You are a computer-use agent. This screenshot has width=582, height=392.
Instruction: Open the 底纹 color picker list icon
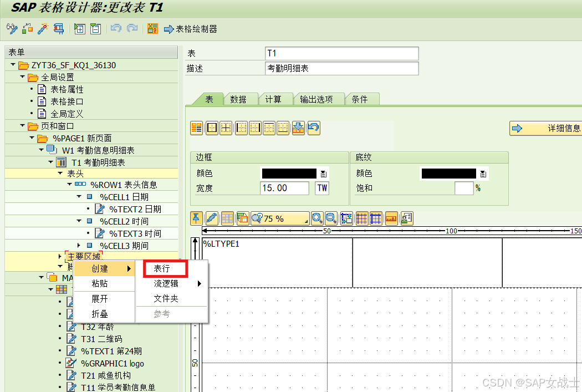pyautogui.click(x=483, y=174)
